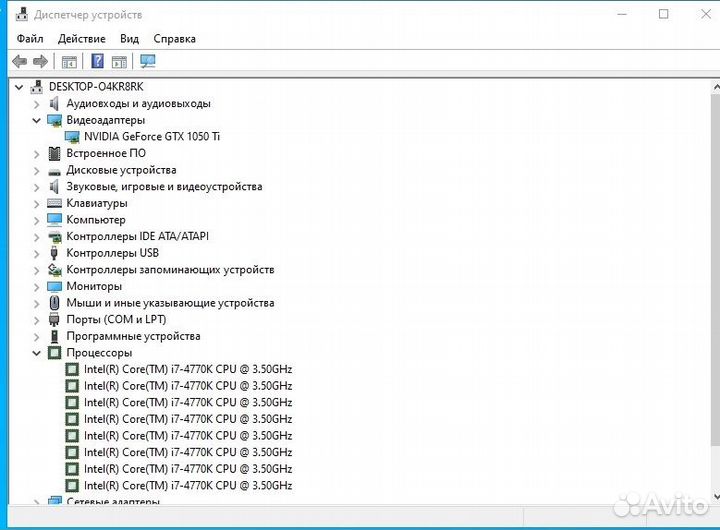
Task: Collapse the Процессоры category
Action: (37, 353)
